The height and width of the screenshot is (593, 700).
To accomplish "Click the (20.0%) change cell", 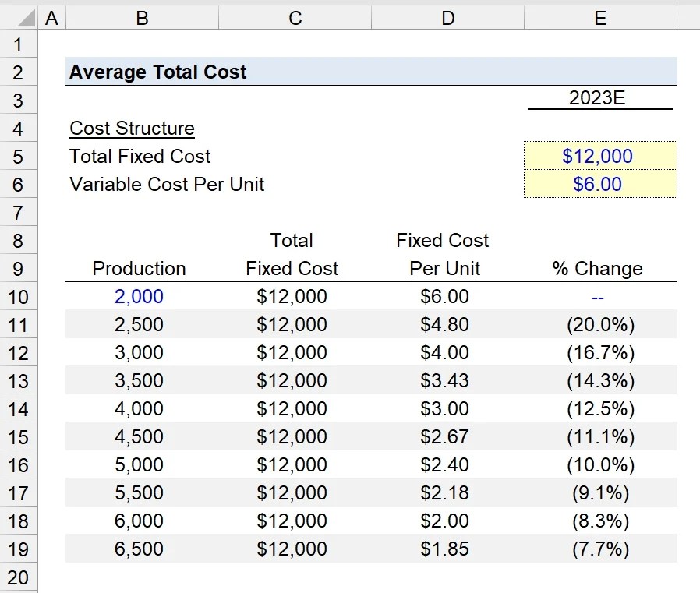I will [600, 324].
